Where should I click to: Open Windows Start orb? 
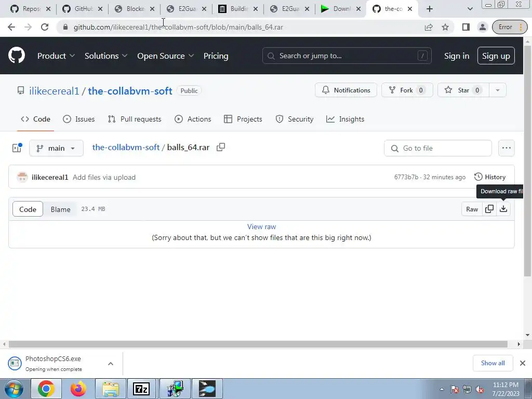point(14,389)
